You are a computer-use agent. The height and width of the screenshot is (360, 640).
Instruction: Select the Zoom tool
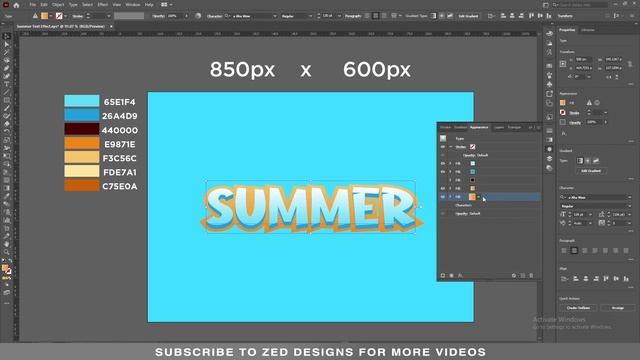point(7,252)
